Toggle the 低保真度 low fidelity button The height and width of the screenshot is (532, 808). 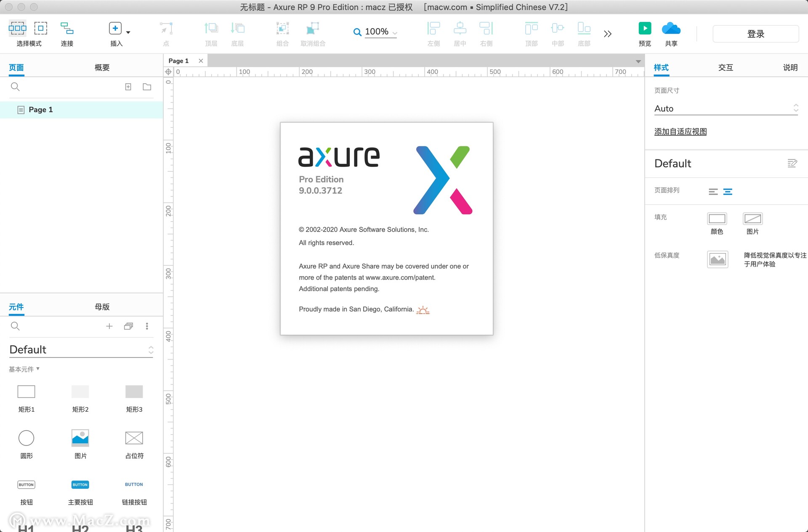coord(718,259)
